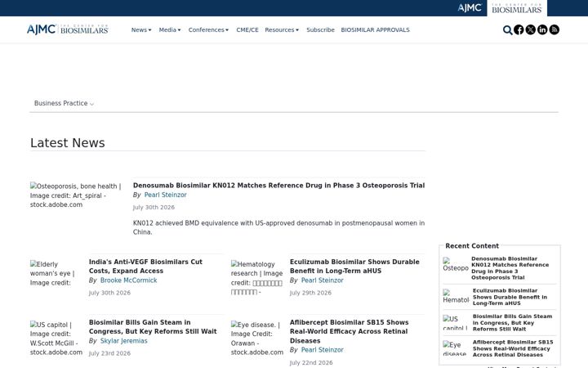
Task: Read India's Anti-VEGF Biosimilars Cut Costs article
Action: click(145, 267)
